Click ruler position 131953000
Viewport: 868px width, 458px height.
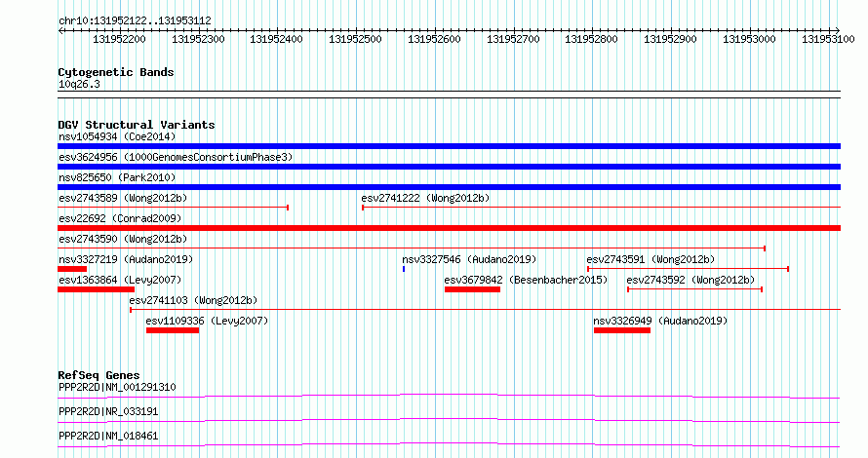pos(750,39)
